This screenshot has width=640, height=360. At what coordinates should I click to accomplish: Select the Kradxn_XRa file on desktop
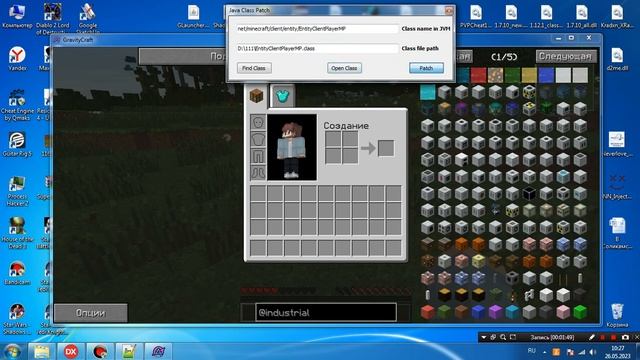pos(617,16)
